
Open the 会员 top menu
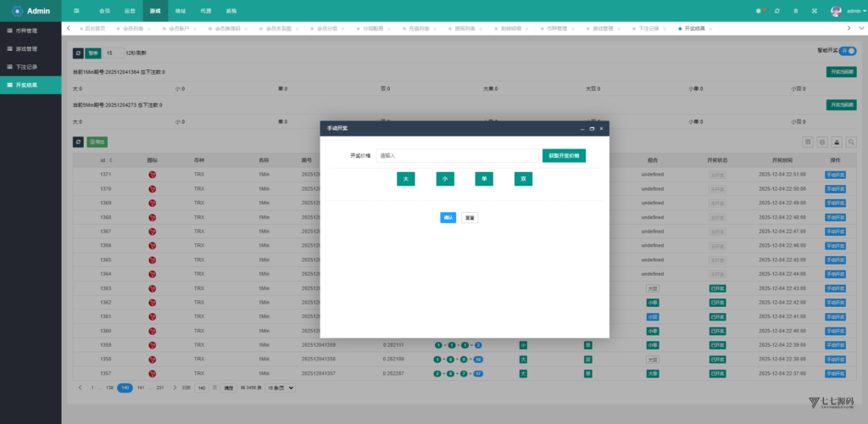[x=104, y=11]
